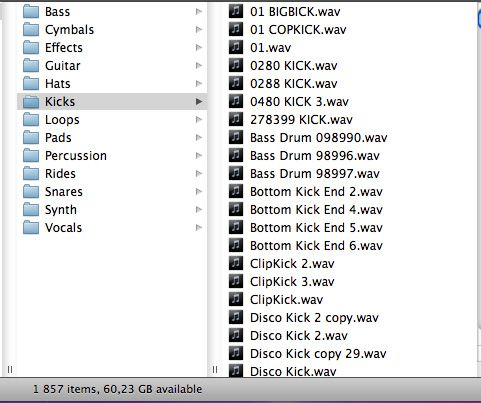Click the Cymbals folder icon
Viewport: 481px width, 403px height.
31,30
